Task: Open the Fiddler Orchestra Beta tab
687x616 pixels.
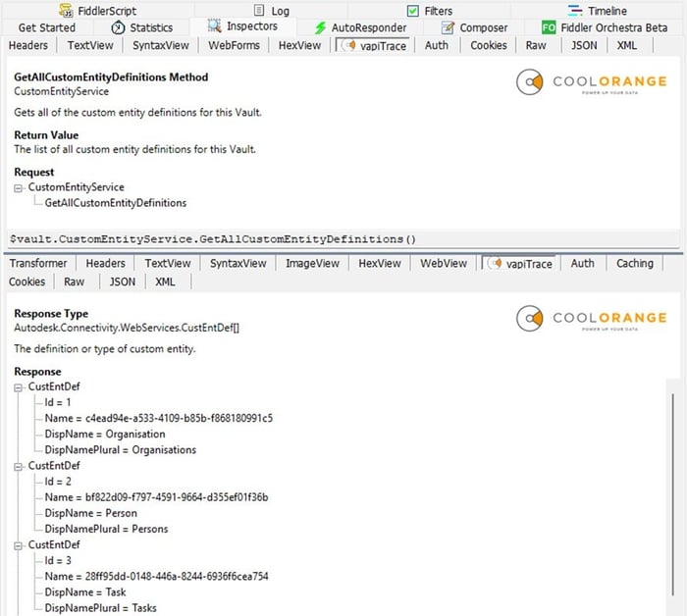Action: coord(605,27)
